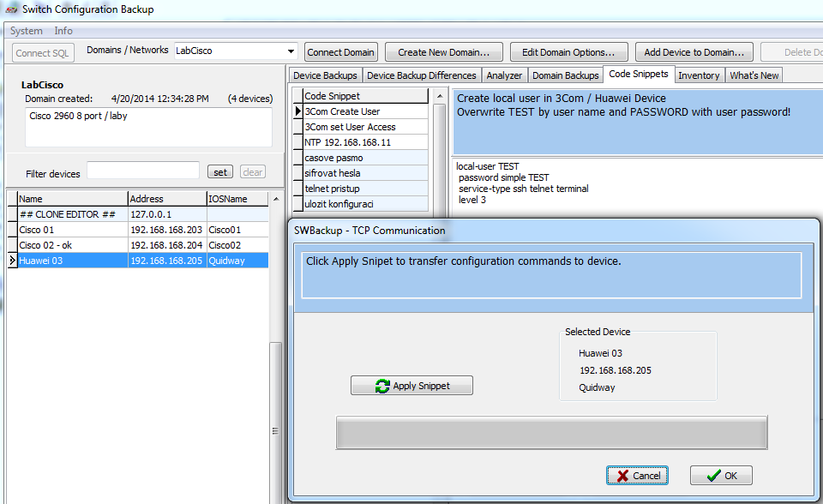Screen dimensions: 823x504
Task: Select the NTP 192.168.168.11 snippet
Action: tap(366, 142)
